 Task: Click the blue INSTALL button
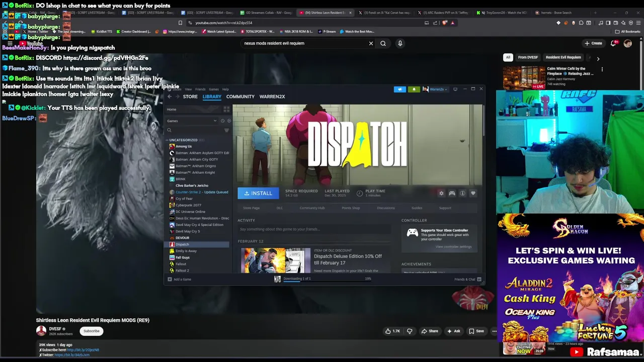(x=258, y=193)
